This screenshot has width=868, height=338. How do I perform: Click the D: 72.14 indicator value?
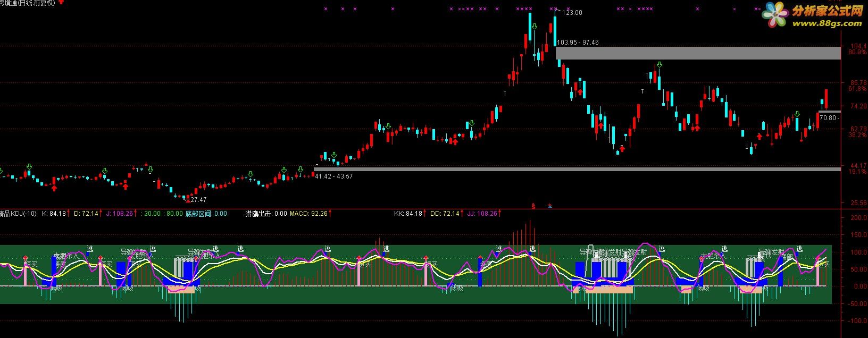[86, 214]
